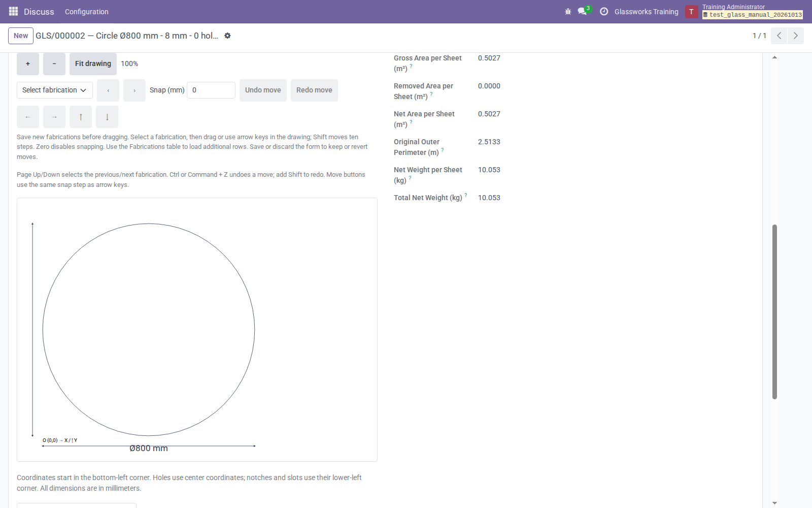
Task: Click the 100% zoom level text
Action: click(129, 64)
